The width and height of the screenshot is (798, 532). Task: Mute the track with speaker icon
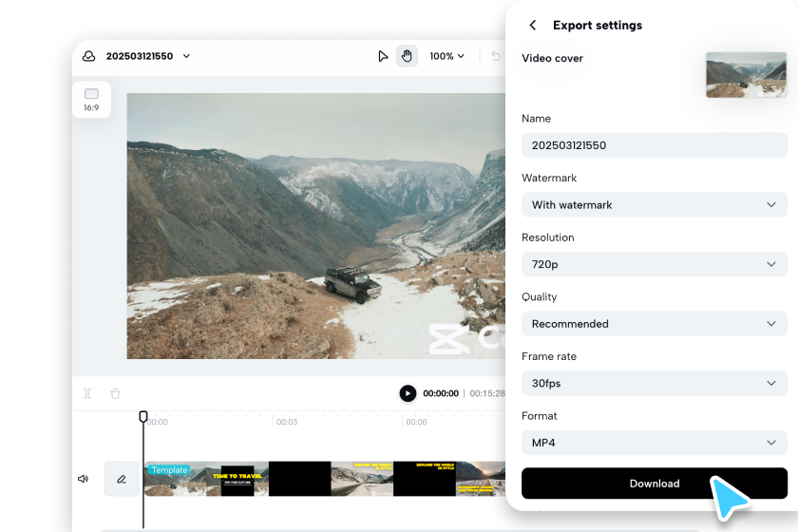click(83, 479)
